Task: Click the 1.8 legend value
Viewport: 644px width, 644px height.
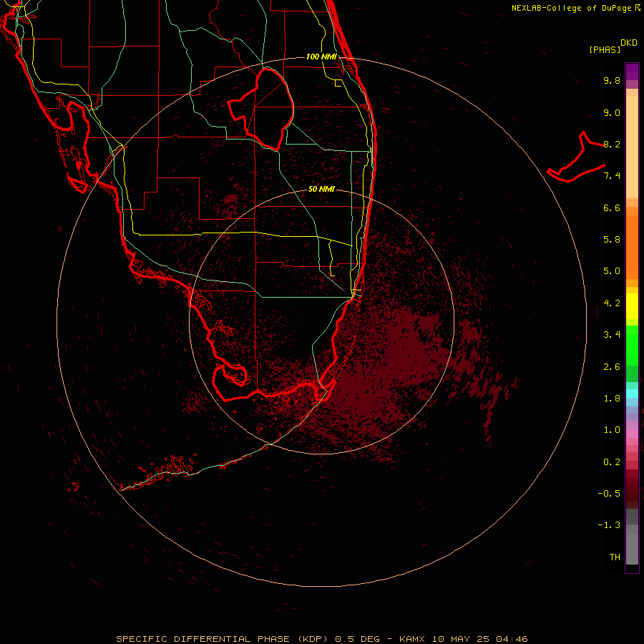Action: (x=612, y=399)
